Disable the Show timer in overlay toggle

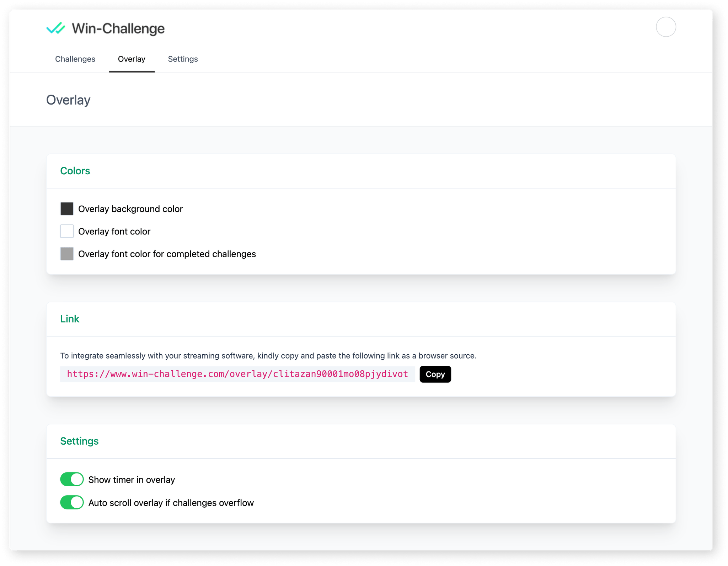[x=71, y=479]
